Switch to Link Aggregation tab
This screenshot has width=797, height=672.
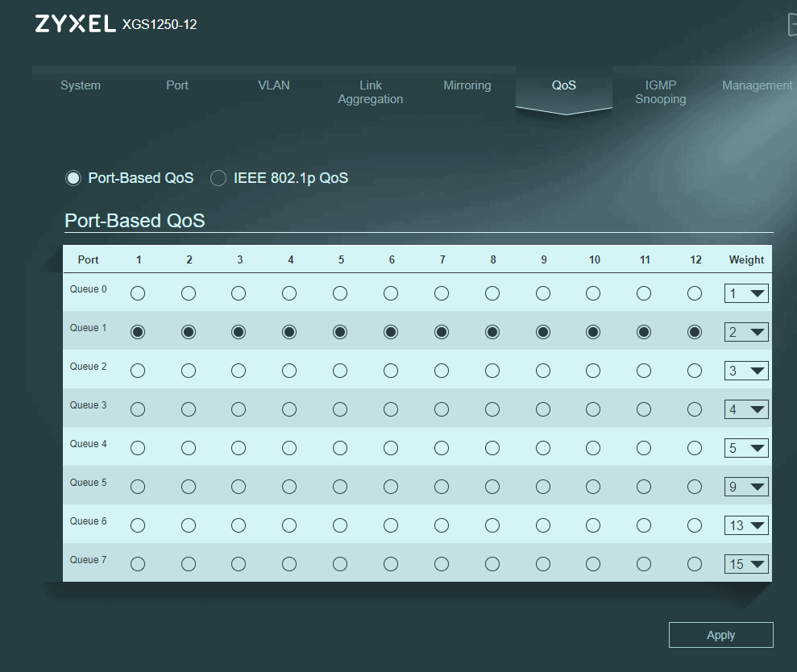[371, 92]
